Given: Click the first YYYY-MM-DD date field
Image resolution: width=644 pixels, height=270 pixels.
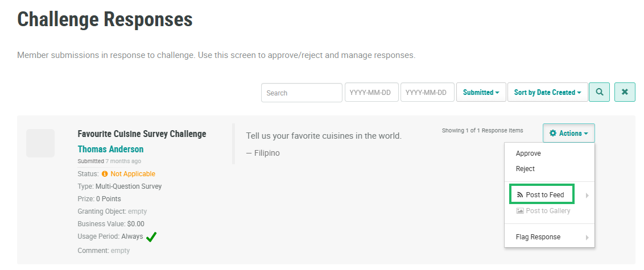Looking at the screenshot, I should pyautogui.click(x=370, y=93).
